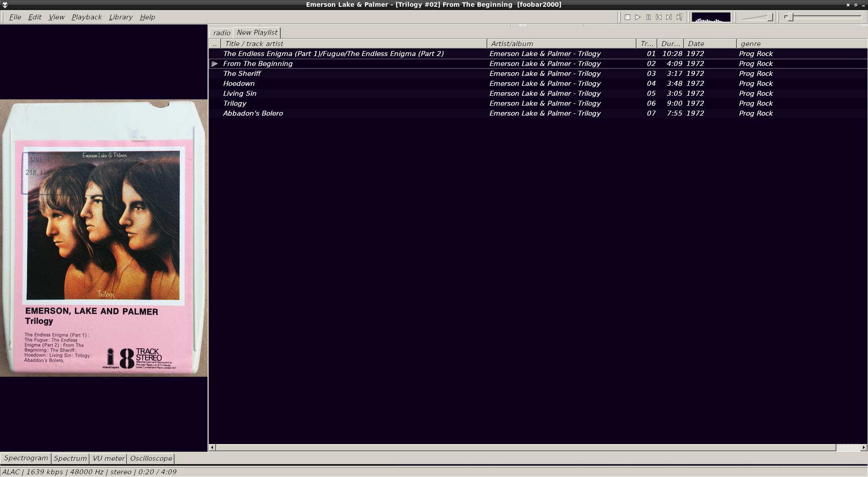Viewport: 868px width, 477px height.
Task: Sort by the Duration column header
Action: tap(670, 44)
